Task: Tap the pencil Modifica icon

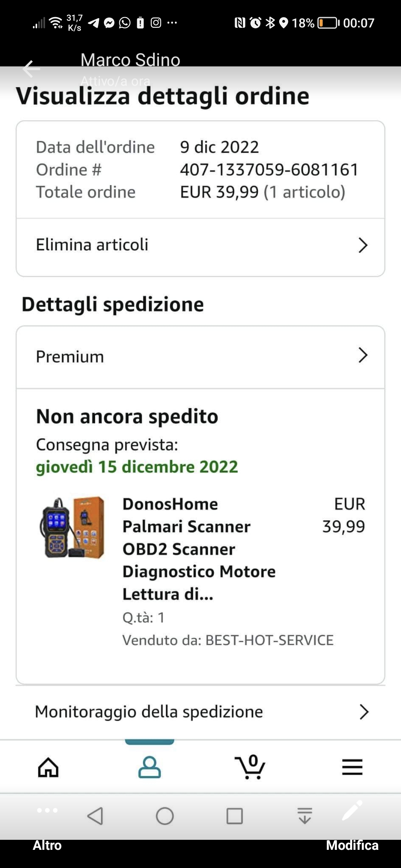Action: click(x=352, y=810)
